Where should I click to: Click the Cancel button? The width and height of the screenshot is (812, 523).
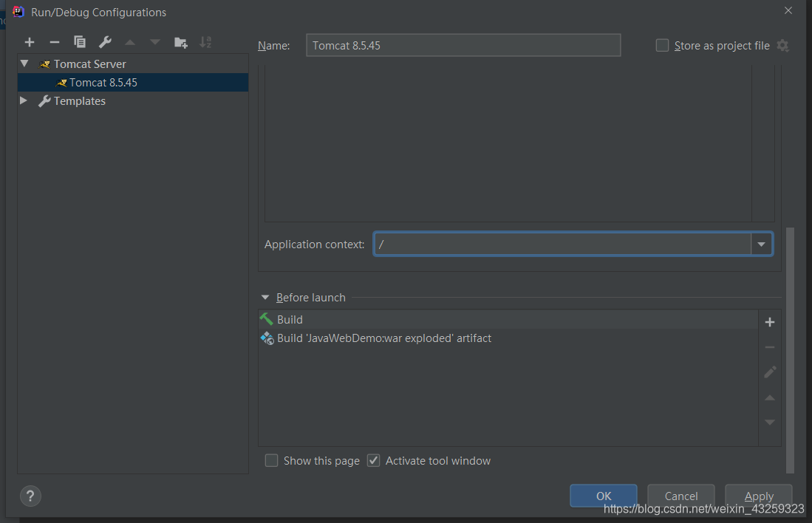(681, 496)
